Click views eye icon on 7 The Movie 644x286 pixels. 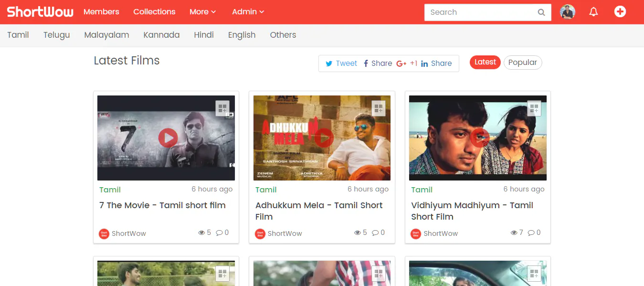pyautogui.click(x=201, y=233)
